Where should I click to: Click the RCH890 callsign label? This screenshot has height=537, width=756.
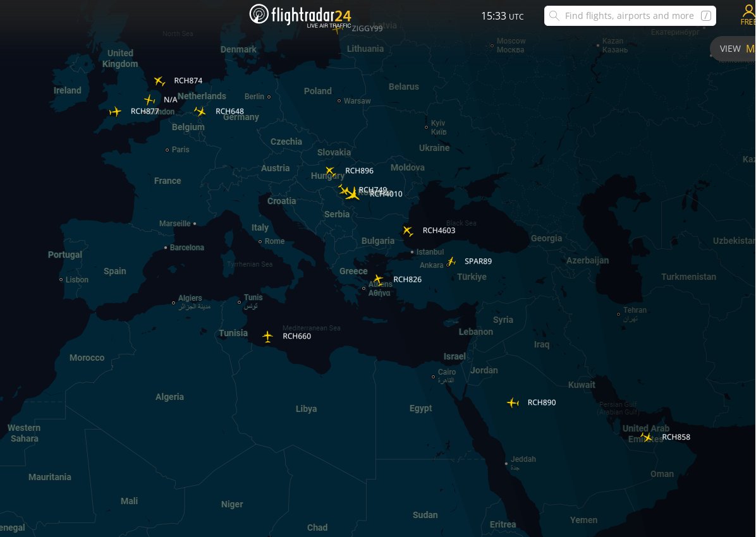542,402
